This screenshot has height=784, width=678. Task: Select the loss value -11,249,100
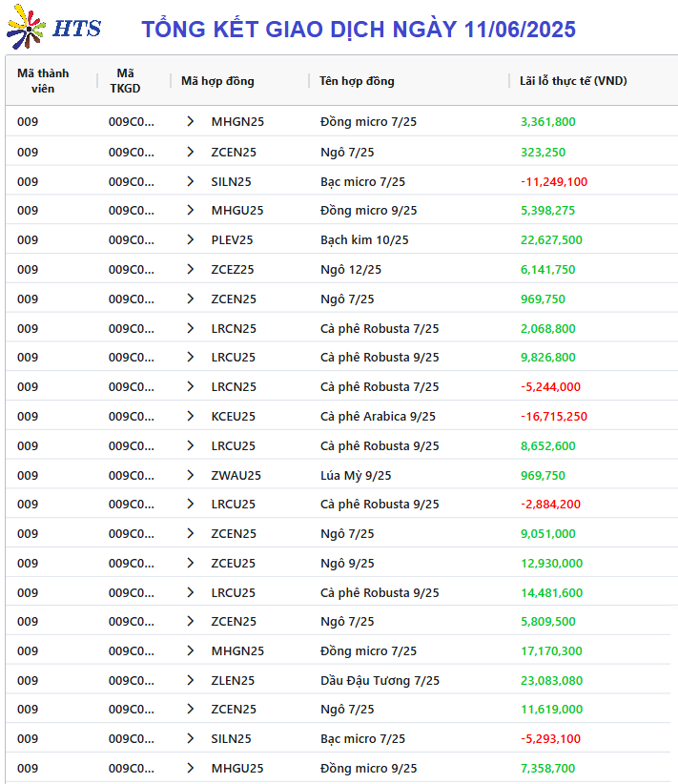tap(554, 181)
